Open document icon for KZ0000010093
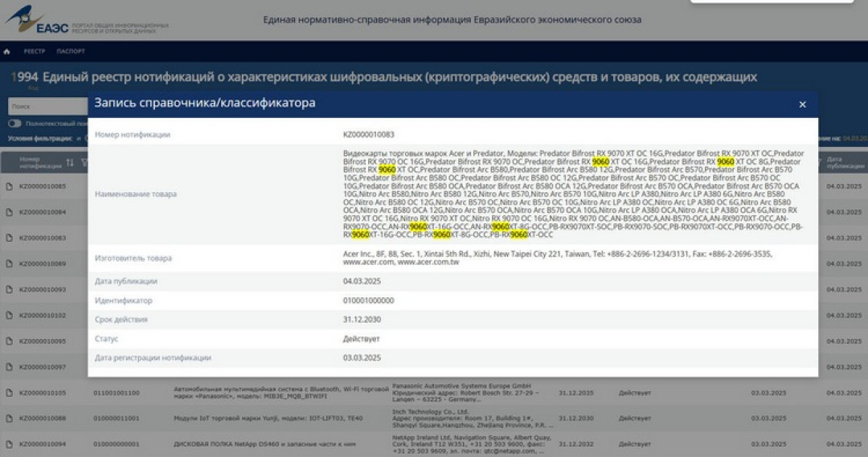 tap(10, 289)
